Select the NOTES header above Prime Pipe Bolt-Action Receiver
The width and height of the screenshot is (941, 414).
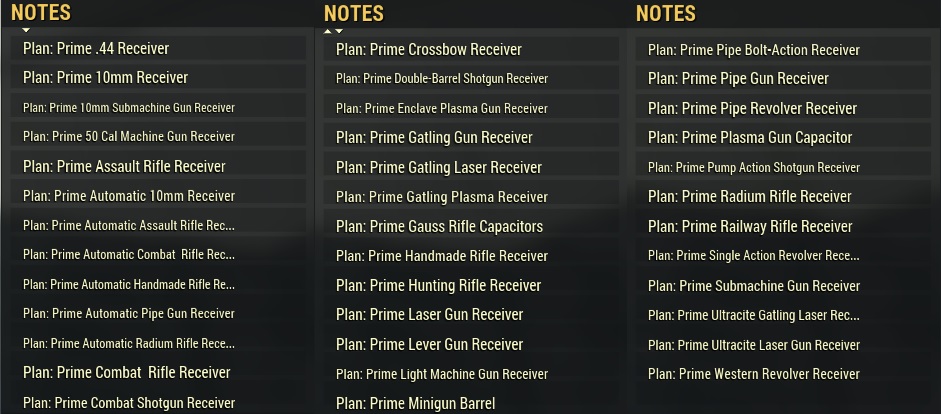pos(665,13)
